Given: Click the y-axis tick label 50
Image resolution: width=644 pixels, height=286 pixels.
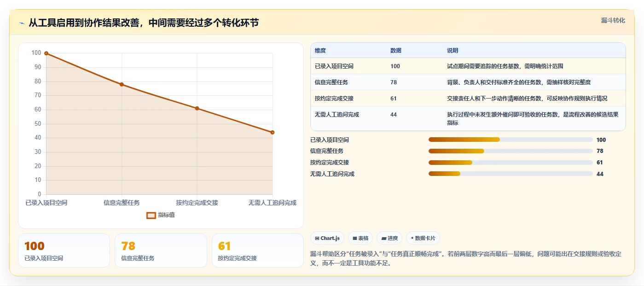Looking at the screenshot, I should click(x=37, y=124).
